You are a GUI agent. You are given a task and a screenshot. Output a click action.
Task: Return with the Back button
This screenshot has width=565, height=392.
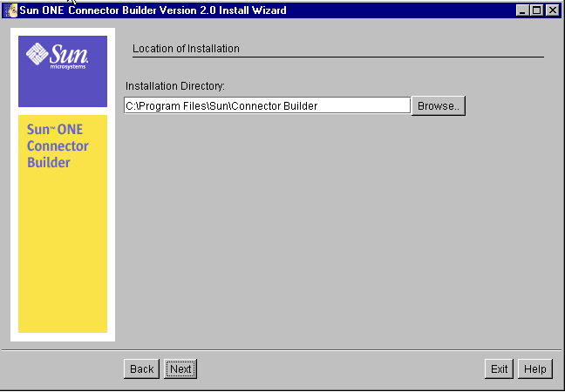coord(141,369)
